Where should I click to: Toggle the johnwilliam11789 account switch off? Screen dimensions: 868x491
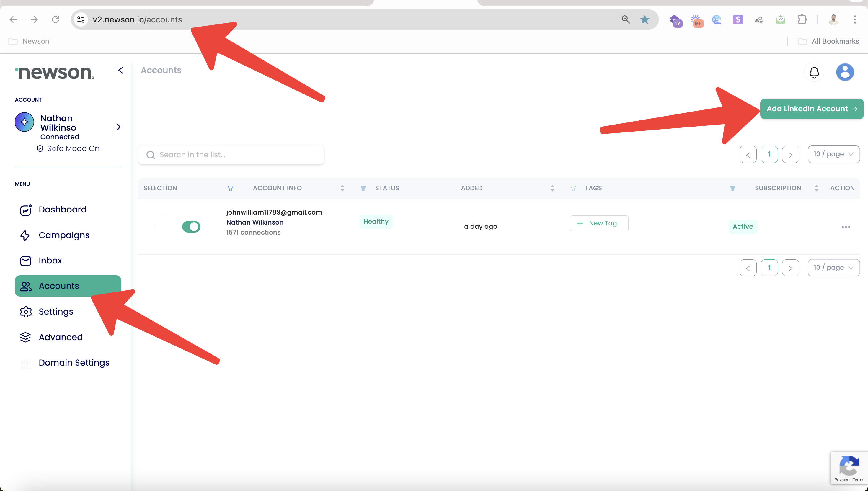click(x=191, y=227)
